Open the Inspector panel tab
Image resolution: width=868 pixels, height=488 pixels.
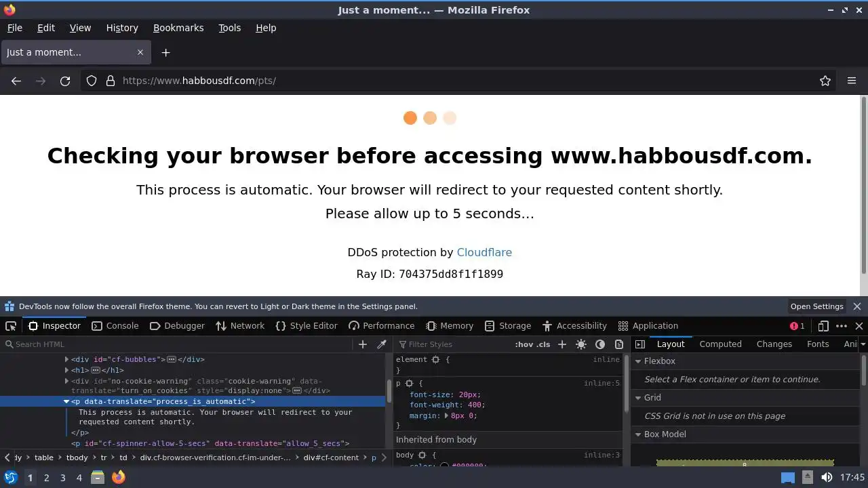pos(54,326)
